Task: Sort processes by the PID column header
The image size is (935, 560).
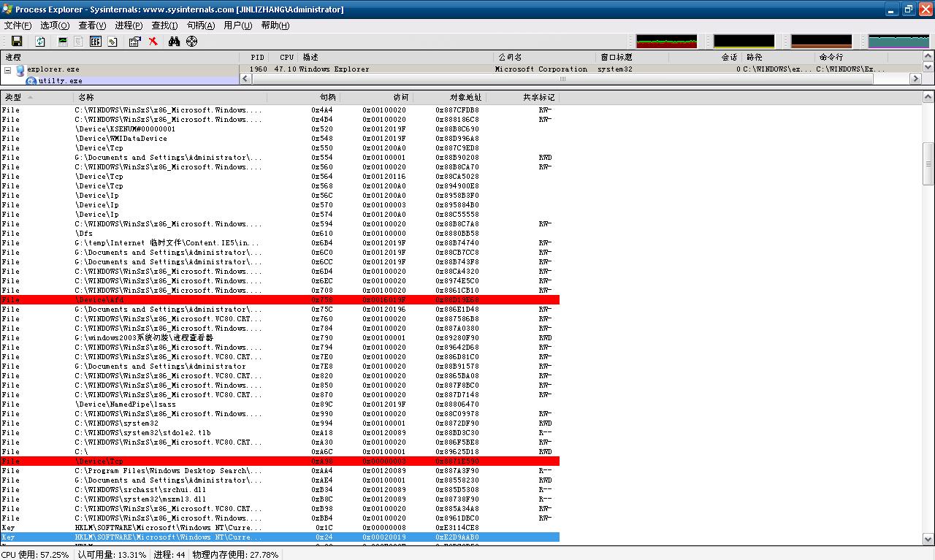Action: [254, 57]
